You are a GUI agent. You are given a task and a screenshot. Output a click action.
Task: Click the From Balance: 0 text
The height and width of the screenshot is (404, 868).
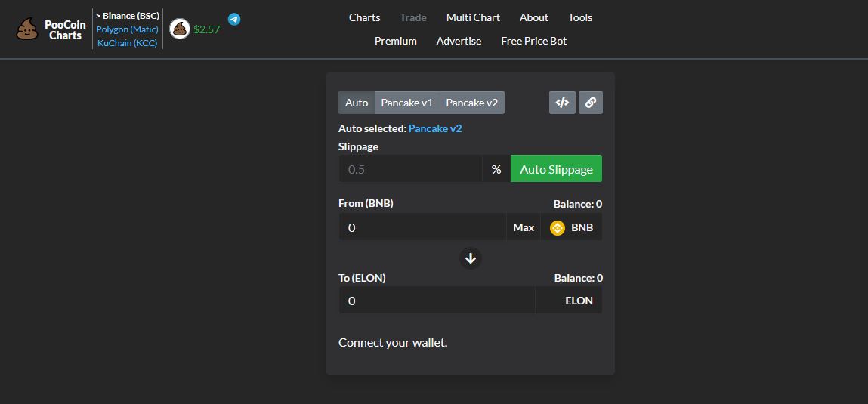pyautogui.click(x=578, y=204)
